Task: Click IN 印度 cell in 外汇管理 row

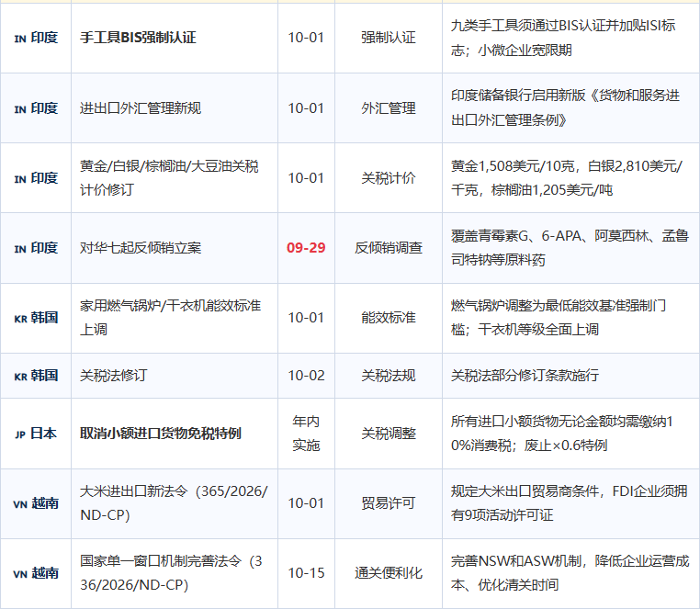Action: 36,108
